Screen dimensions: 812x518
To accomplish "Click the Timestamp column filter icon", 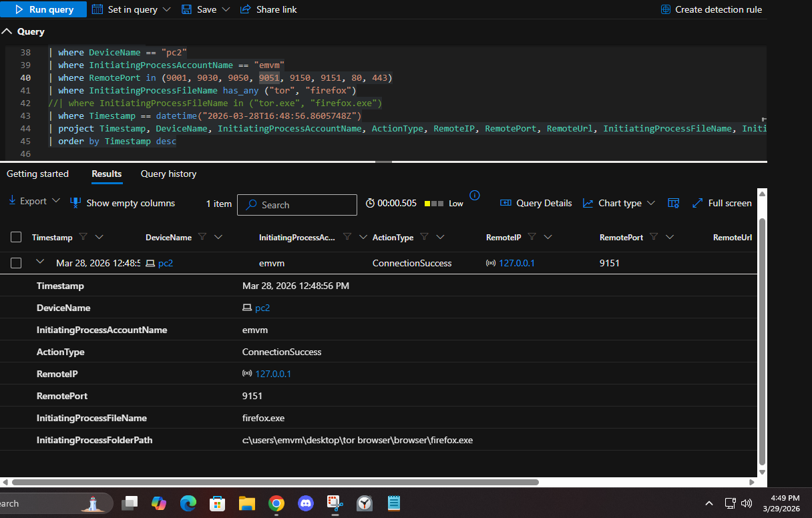I will (x=83, y=237).
